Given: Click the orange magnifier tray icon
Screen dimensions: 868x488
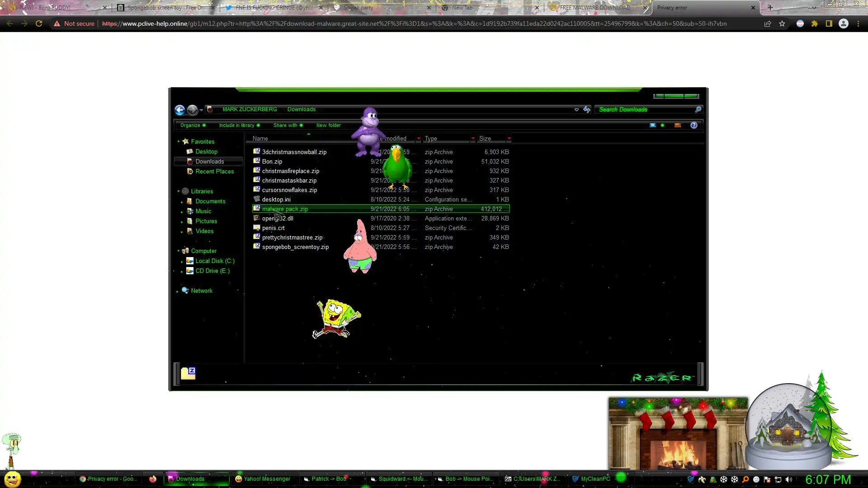Looking at the screenshot, I should coord(745,479).
